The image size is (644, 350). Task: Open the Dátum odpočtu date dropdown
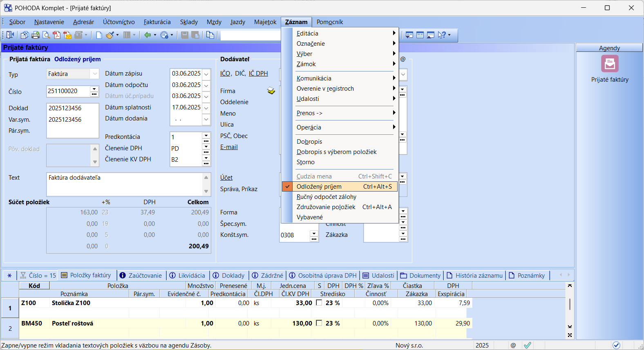[x=206, y=85]
